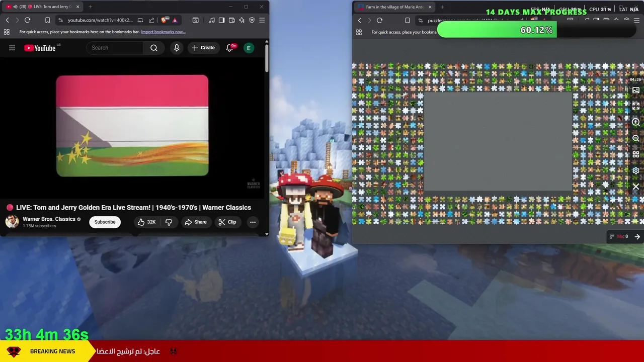The image size is (644, 362).
Task: Click the 60.12% progress bar
Action: tap(536, 30)
